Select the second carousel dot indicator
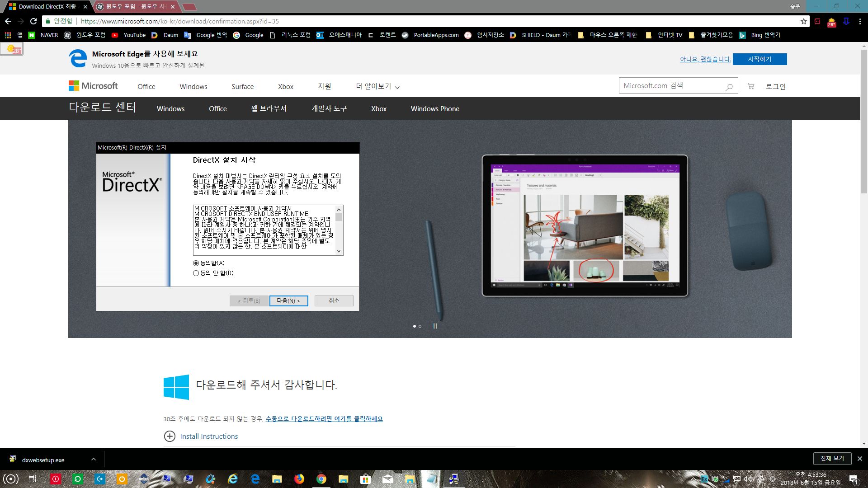This screenshot has width=868, height=488. point(420,326)
